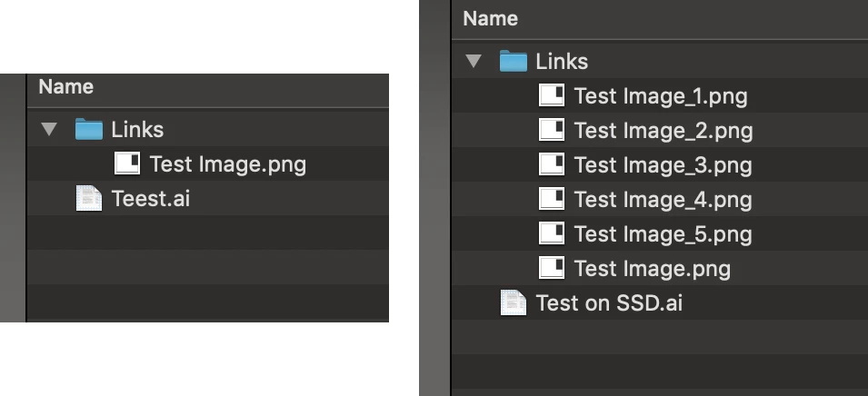Viewport: 868px width, 396px height.
Task: Select Test Image.png file name in left window
Action: click(228, 164)
